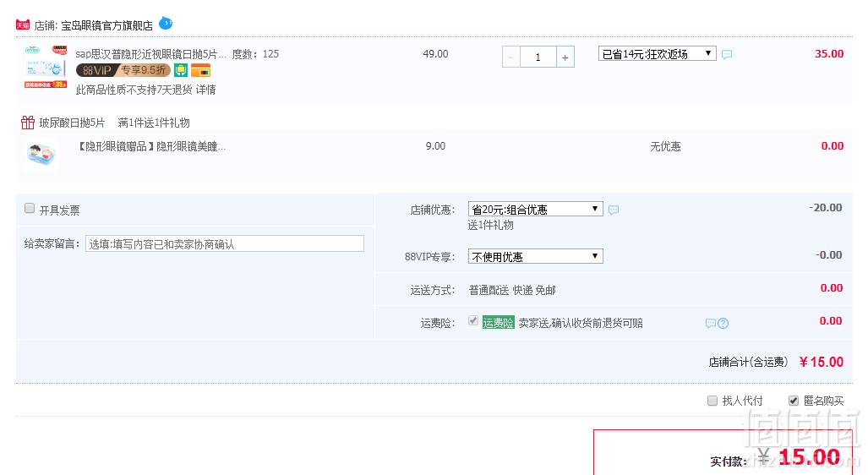Decrease quantity with minus button
868x475 pixels.
tap(510, 57)
